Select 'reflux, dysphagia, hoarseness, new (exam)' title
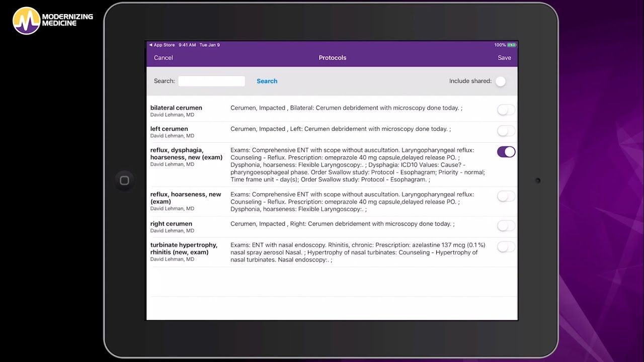 [186, 154]
